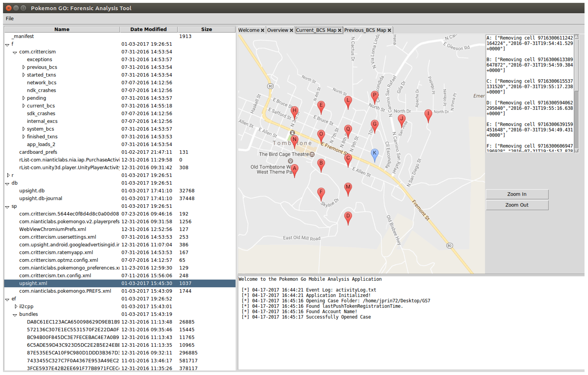Click the Zoom Out button
The height and width of the screenshot is (375, 588).
coord(517,205)
